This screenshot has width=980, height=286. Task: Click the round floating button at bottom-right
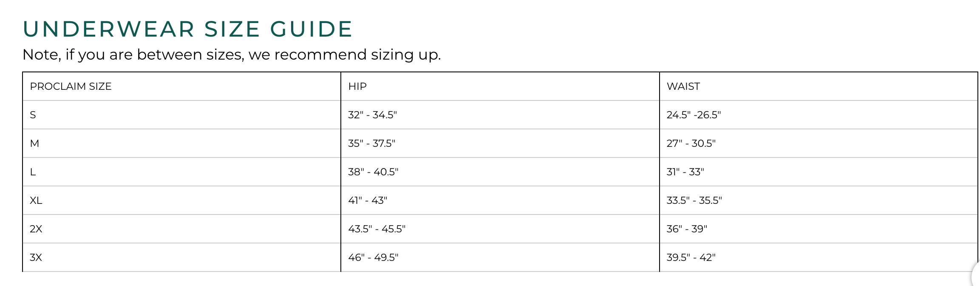[x=976, y=275]
